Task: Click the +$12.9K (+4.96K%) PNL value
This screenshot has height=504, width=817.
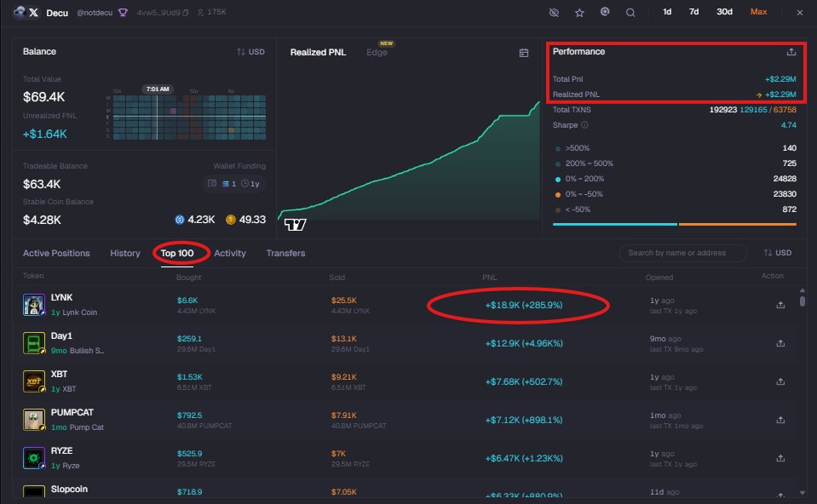Action: [x=524, y=343]
